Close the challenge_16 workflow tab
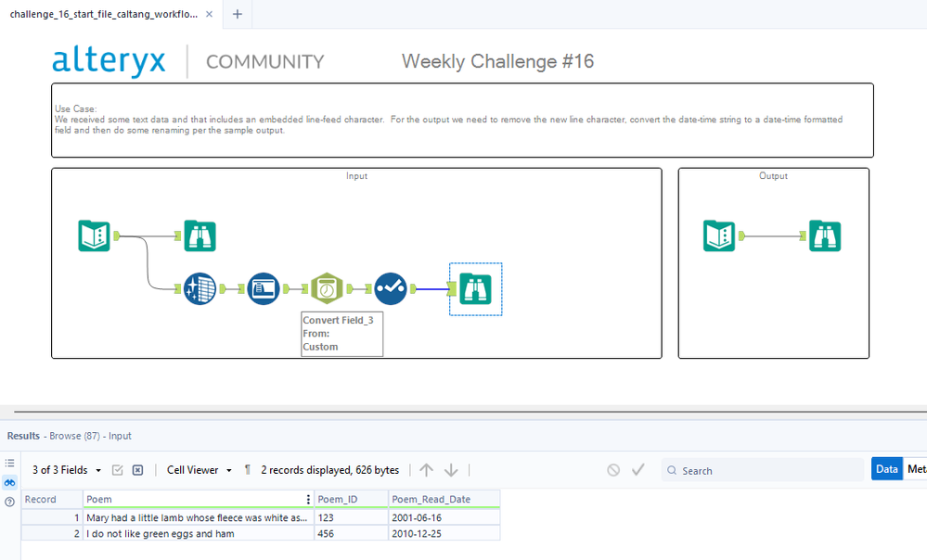 click(x=210, y=14)
